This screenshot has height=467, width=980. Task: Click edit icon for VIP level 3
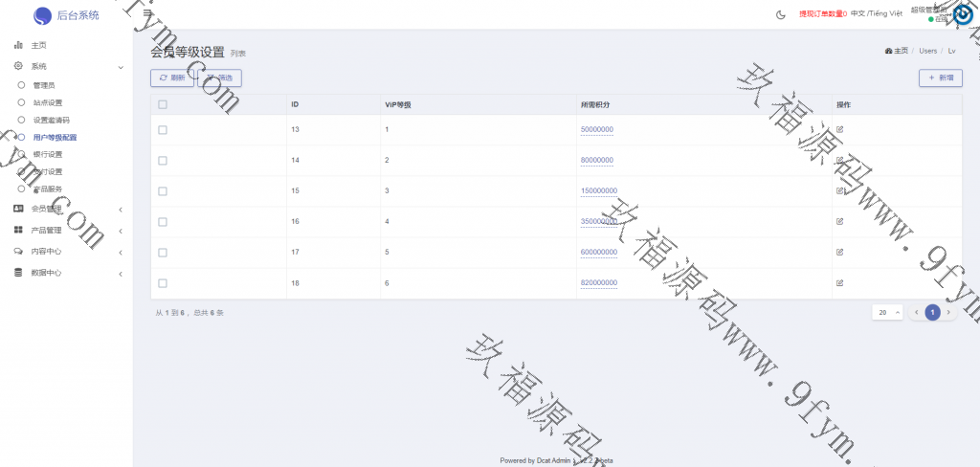tap(840, 190)
